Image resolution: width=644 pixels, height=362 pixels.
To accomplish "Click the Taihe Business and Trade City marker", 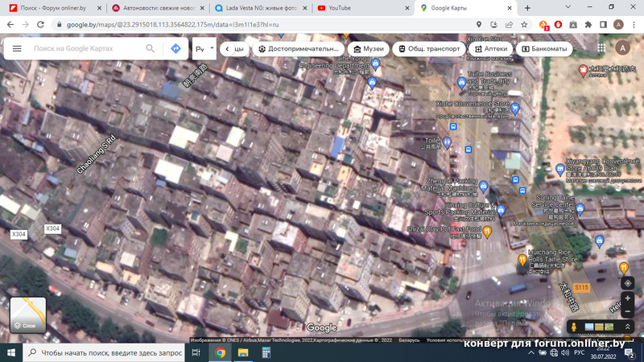I will pos(461,83).
